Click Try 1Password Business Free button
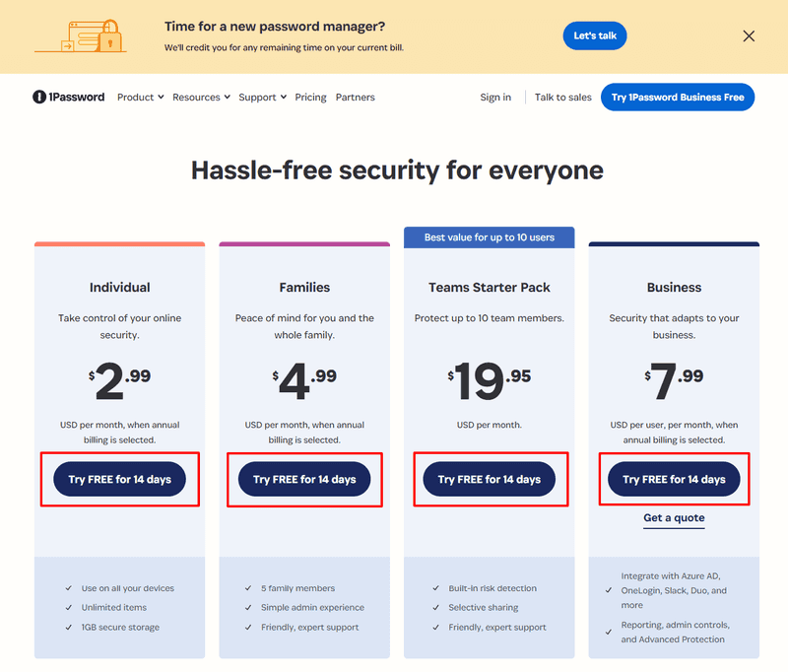 point(678,97)
